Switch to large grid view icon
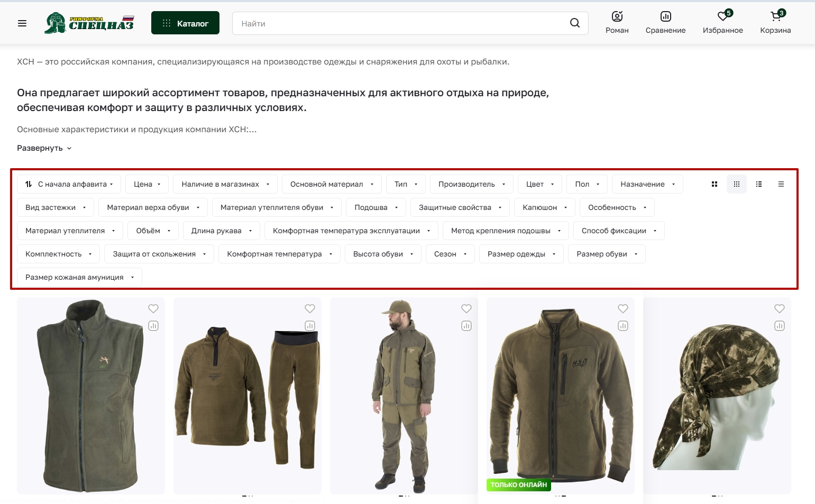The width and height of the screenshot is (815, 504). tap(715, 184)
